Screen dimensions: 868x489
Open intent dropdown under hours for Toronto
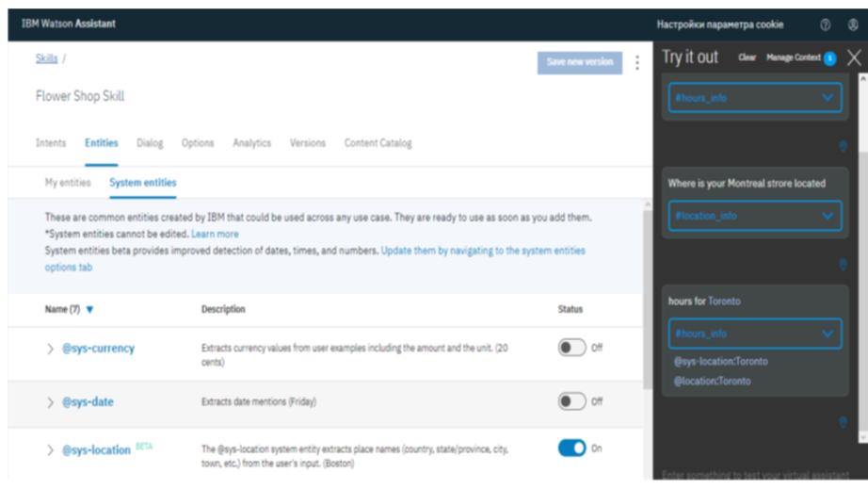pyautogui.click(x=828, y=333)
